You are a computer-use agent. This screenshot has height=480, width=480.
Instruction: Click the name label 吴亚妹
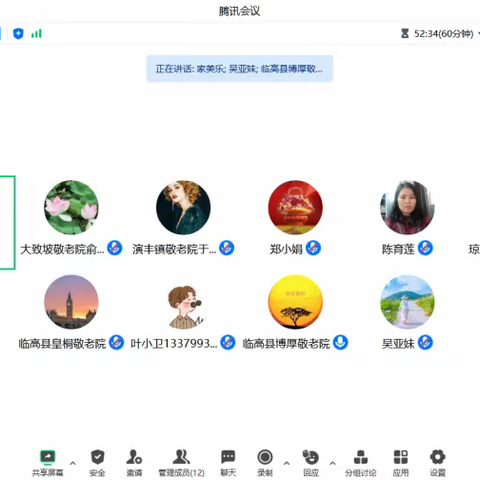(x=398, y=343)
